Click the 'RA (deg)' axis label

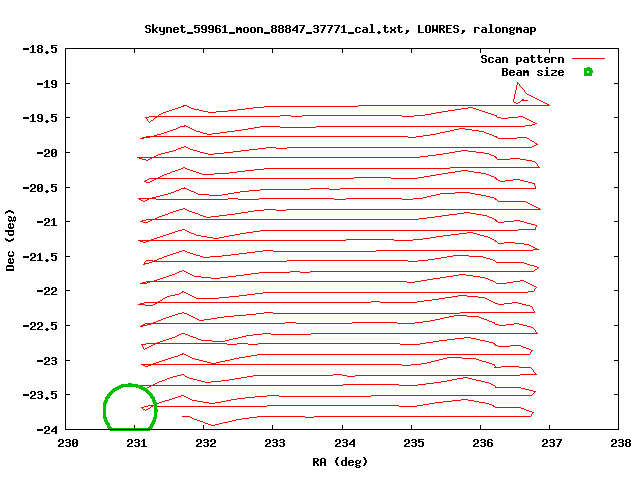click(340, 462)
